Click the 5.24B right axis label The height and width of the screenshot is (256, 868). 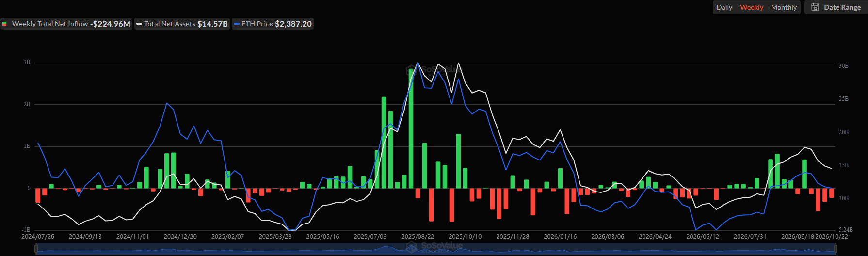click(x=846, y=230)
